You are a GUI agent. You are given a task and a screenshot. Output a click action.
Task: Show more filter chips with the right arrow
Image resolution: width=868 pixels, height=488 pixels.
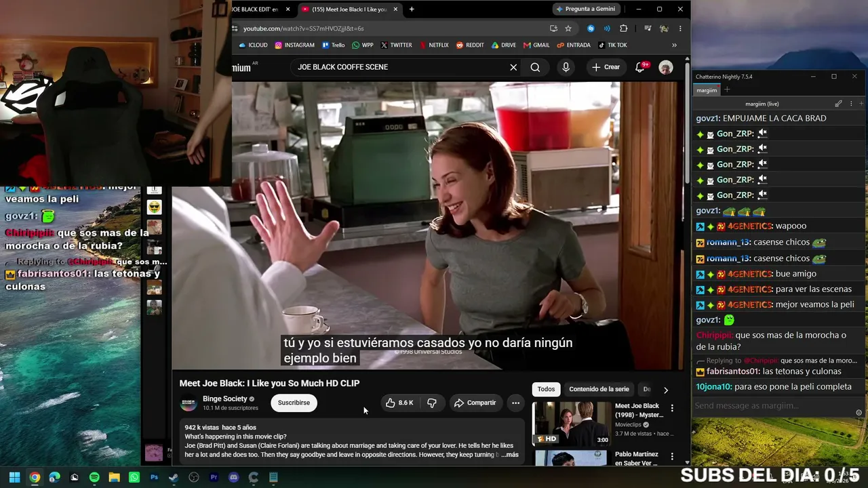[x=665, y=390]
